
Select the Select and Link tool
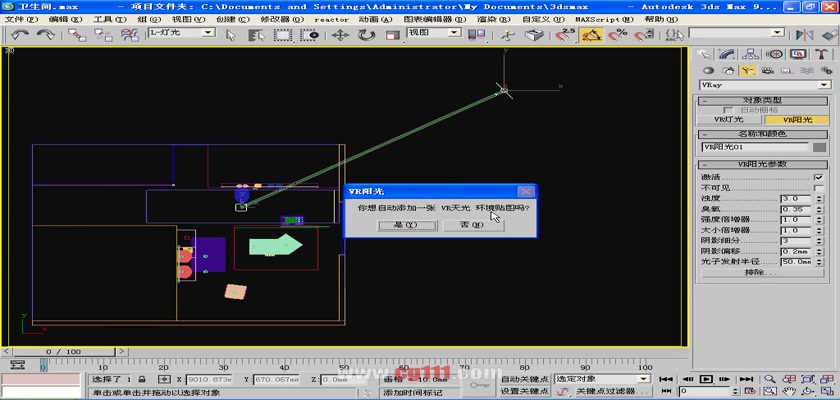tap(77, 35)
